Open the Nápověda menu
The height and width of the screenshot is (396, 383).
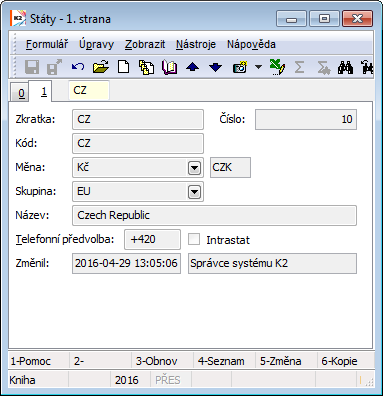pyautogui.click(x=251, y=44)
